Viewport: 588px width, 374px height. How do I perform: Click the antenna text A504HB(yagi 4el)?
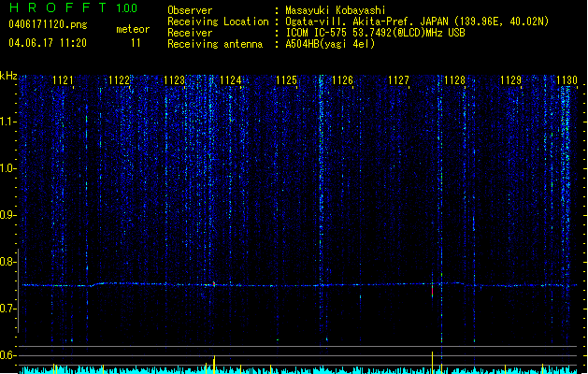330,44
